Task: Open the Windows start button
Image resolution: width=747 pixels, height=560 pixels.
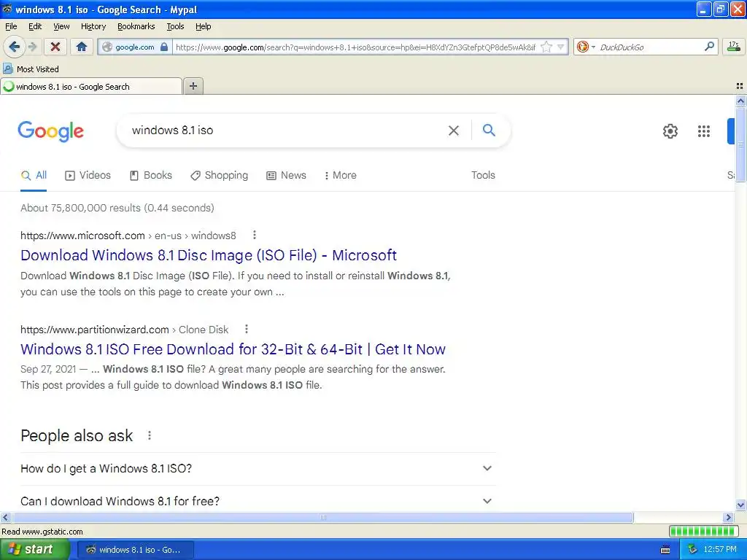Action: 35,549
